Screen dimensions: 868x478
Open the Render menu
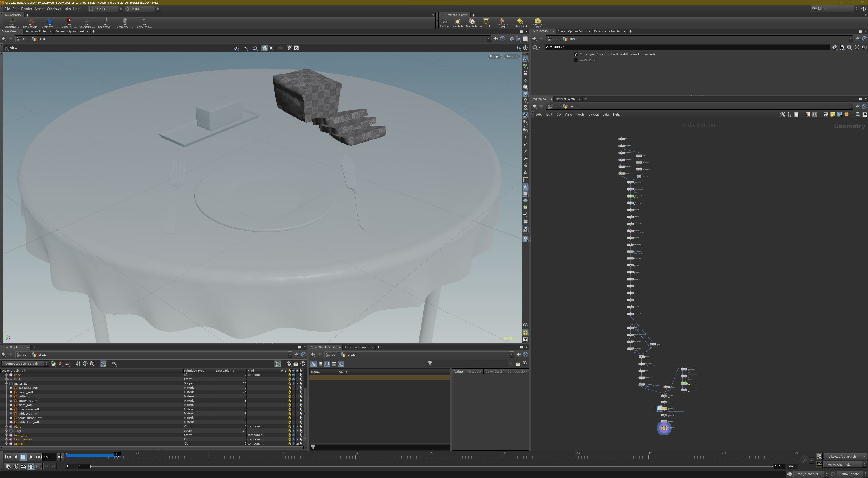pyautogui.click(x=27, y=9)
